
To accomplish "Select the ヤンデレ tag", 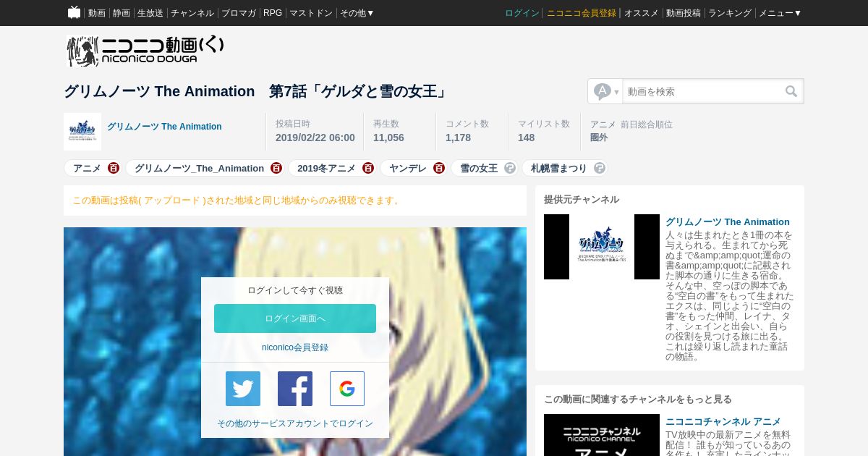I will (408, 168).
